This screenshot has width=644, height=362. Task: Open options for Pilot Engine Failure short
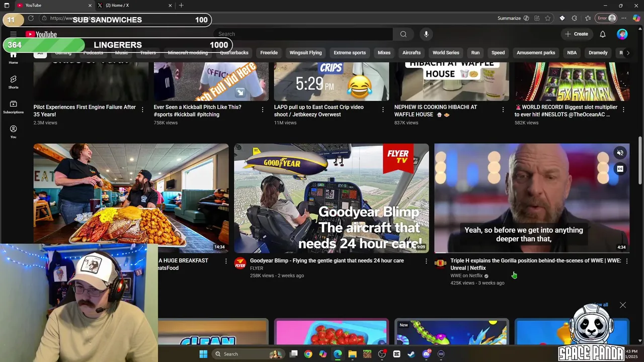142,109
